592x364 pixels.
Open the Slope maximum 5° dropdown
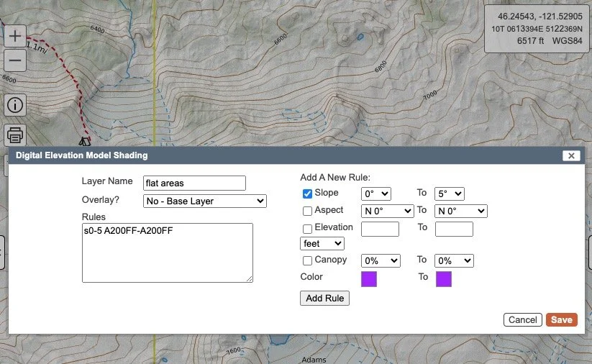(x=450, y=194)
